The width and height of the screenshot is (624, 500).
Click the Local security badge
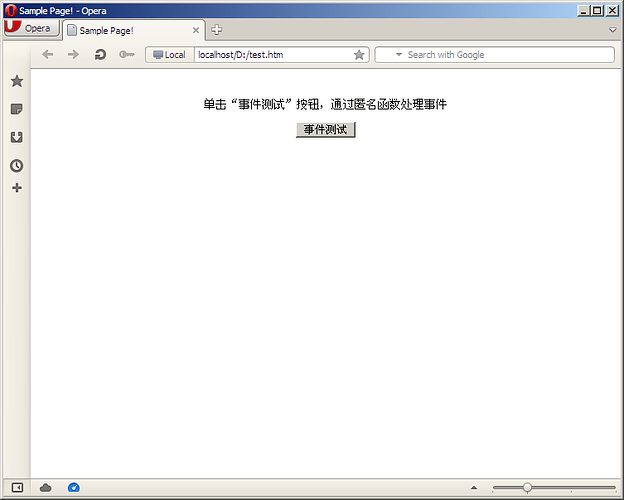point(170,55)
